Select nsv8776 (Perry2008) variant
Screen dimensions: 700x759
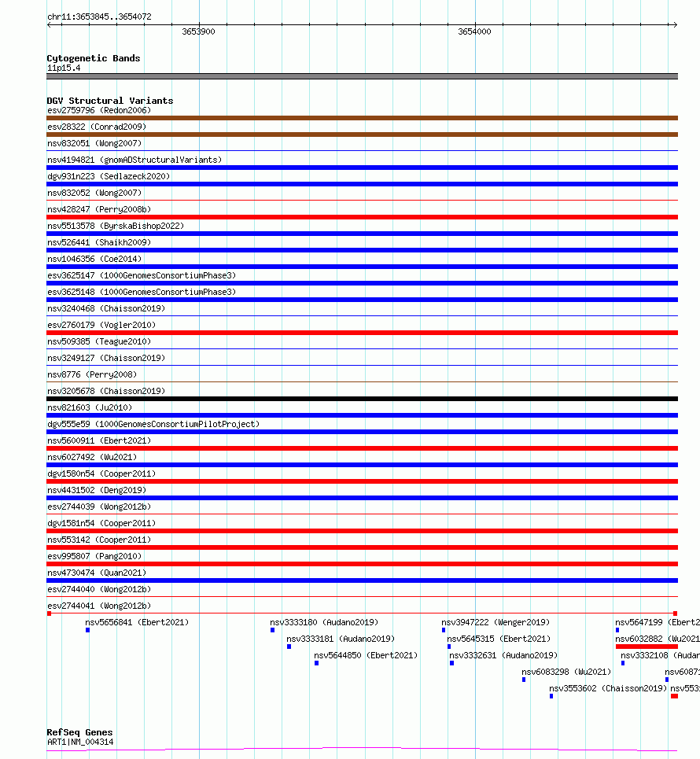(x=91, y=374)
